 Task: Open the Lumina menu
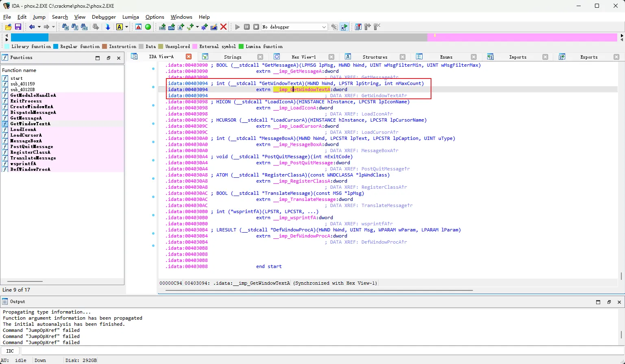pyautogui.click(x=131, y=17)
